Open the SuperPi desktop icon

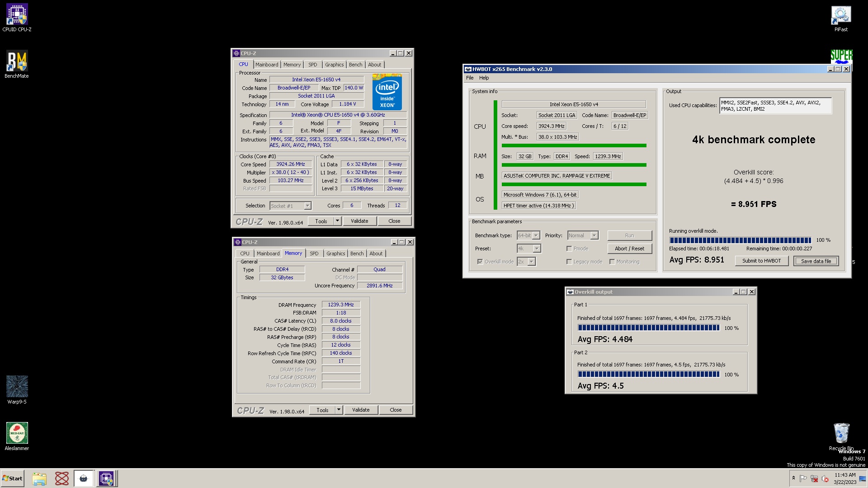pyautogui.click(x=841, y=56)
